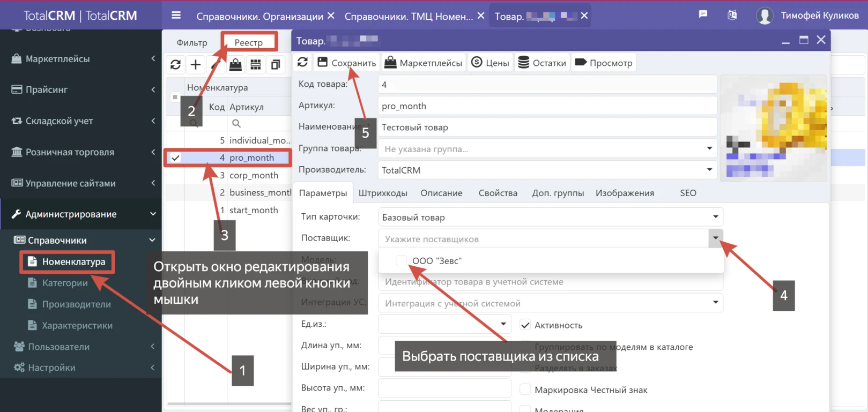
Task: Open the chat messages icon
Action: point(703,14)
